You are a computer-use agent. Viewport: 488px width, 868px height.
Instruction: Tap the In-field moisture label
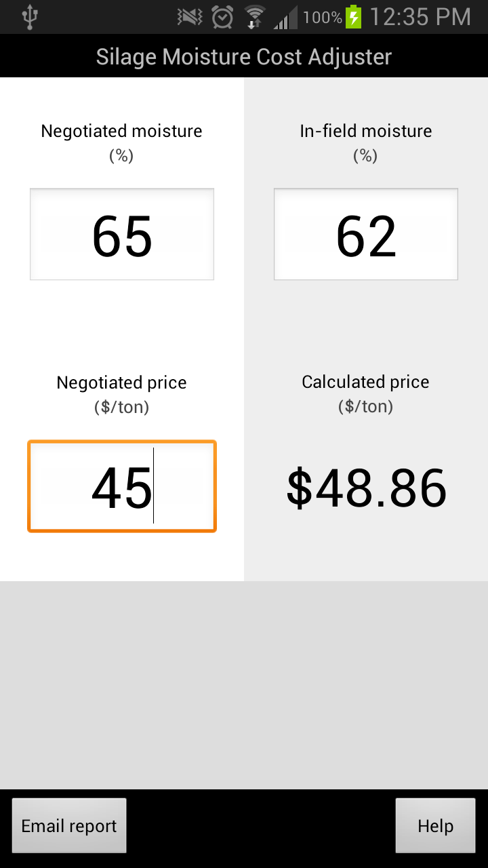366,131
